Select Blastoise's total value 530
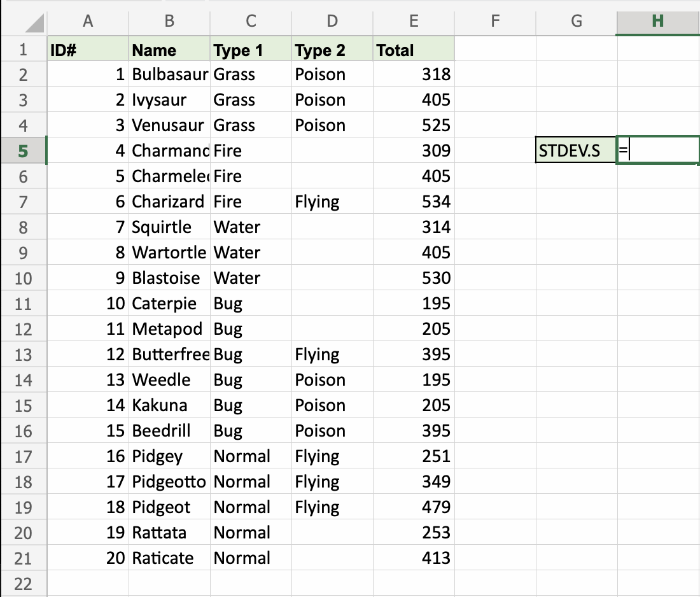 coord(414,278)
